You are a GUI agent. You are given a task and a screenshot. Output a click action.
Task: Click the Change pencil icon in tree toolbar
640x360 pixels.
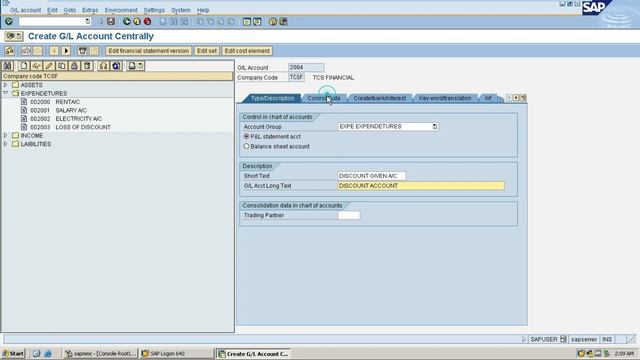[49, 66]
